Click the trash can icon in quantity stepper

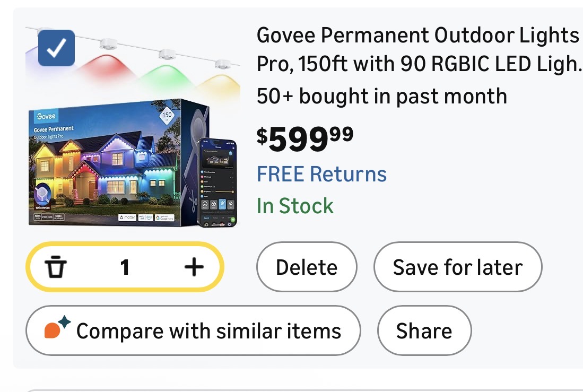55,267
